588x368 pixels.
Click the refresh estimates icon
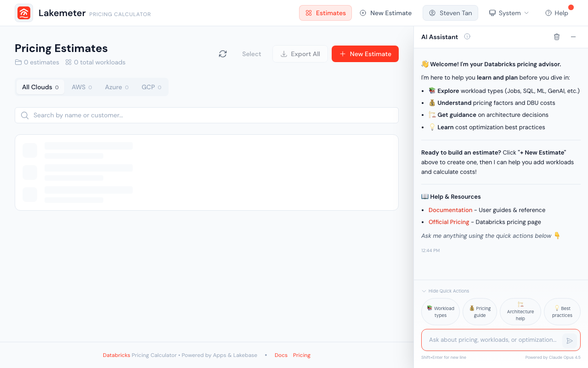pos(223,54)
